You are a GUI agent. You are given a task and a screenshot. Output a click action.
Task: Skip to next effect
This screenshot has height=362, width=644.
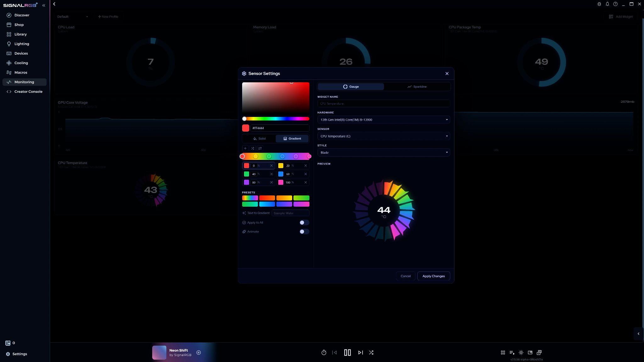pyautogui.click(x=360, y=353)
